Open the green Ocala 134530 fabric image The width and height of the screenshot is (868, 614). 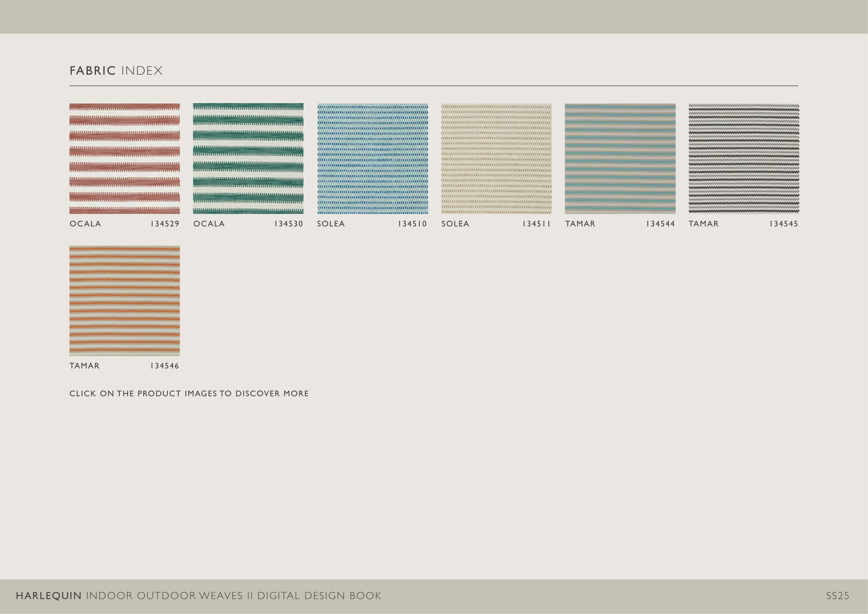pyautogui.click(x=248, y=158)
